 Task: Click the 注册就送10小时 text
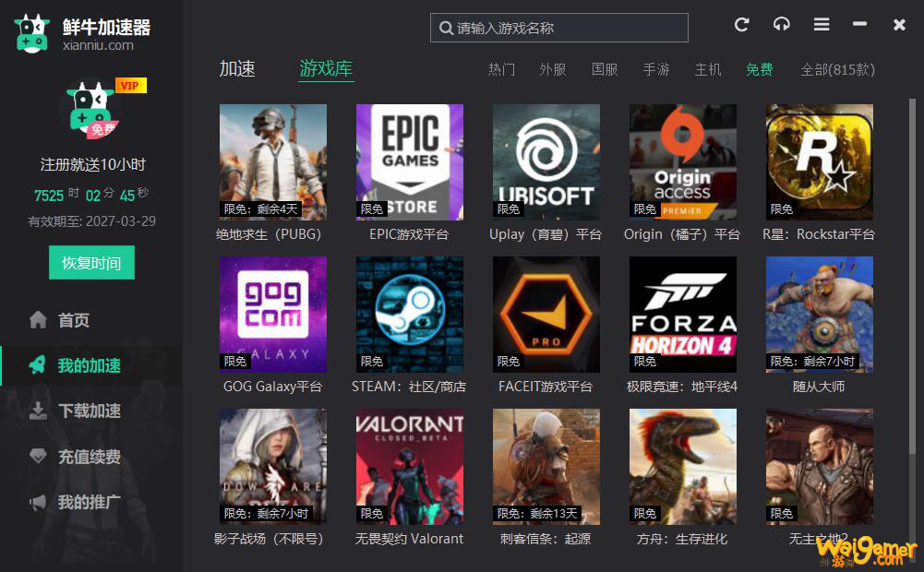92,164
